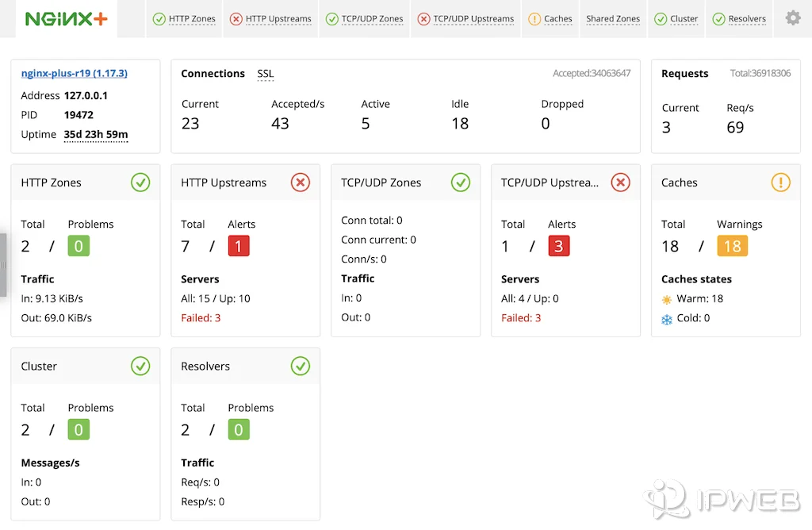Click yellow warning icon in Caches card
812x530 pixels.
(780, 182)
